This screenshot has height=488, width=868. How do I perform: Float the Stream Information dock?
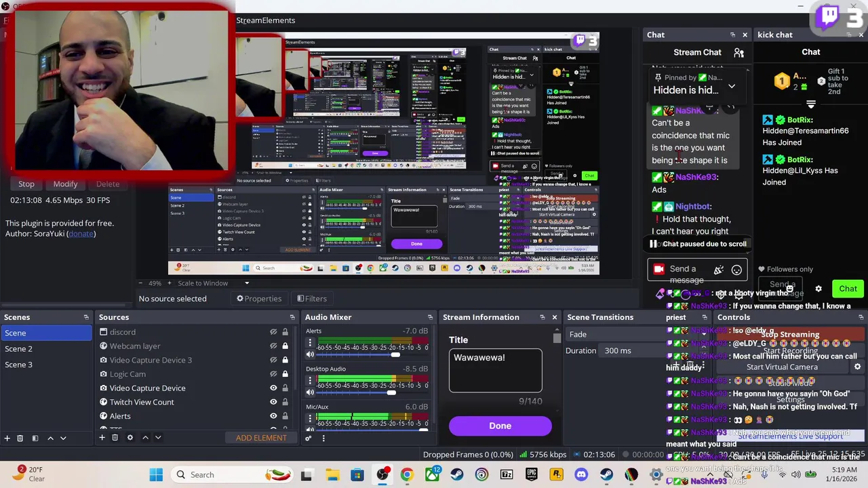[542, 317]
